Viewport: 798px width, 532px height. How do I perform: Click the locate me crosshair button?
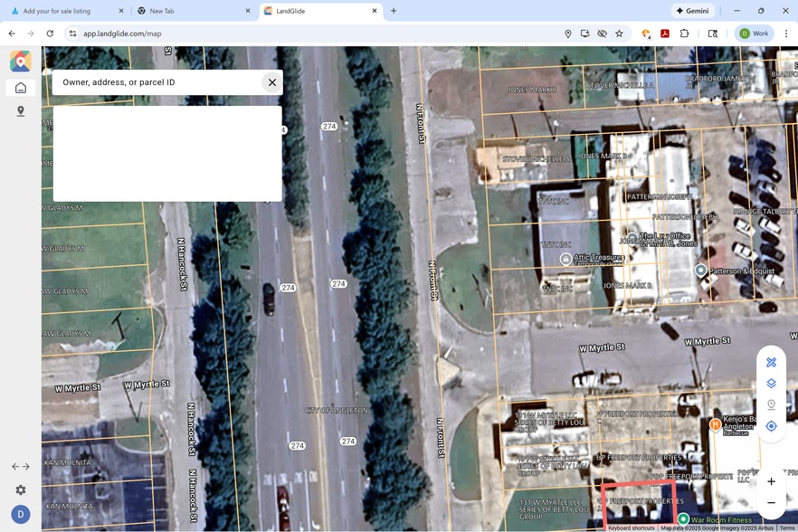click(771, 426)
